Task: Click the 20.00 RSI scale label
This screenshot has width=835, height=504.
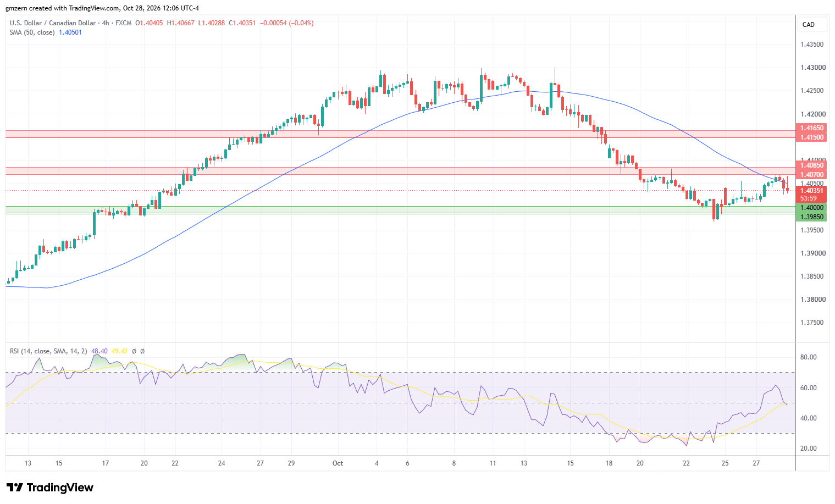Action: pos(808,448)
